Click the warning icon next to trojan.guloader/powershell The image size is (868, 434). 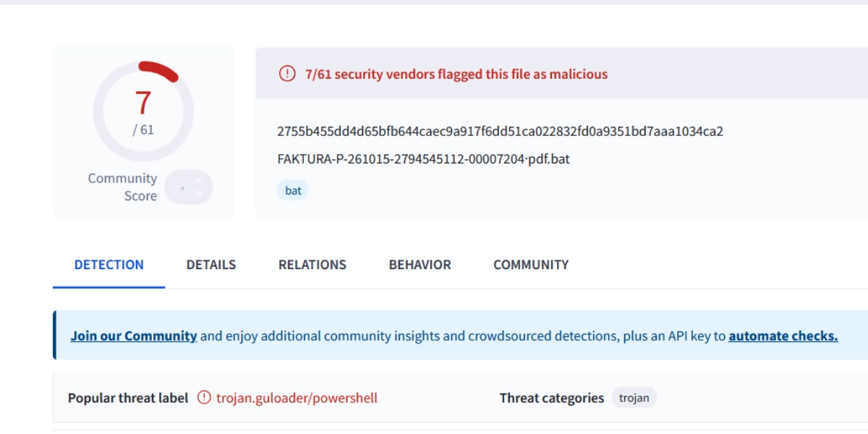pyautogui.click(x=205, y=398)
